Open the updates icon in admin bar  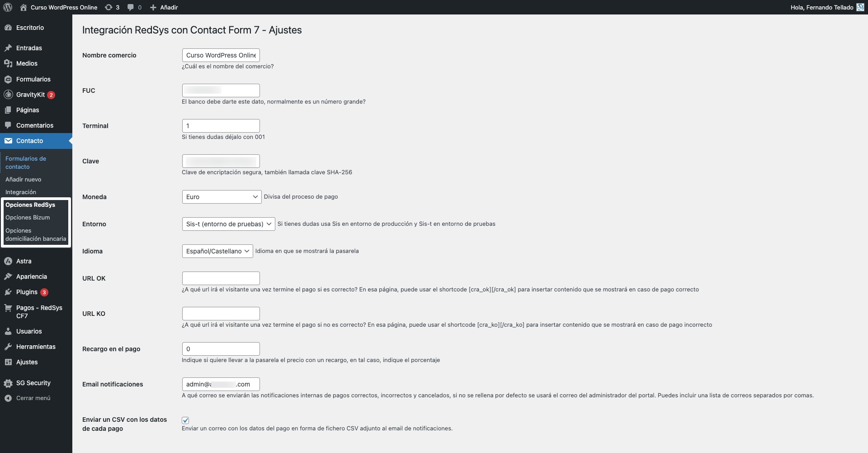108,7
